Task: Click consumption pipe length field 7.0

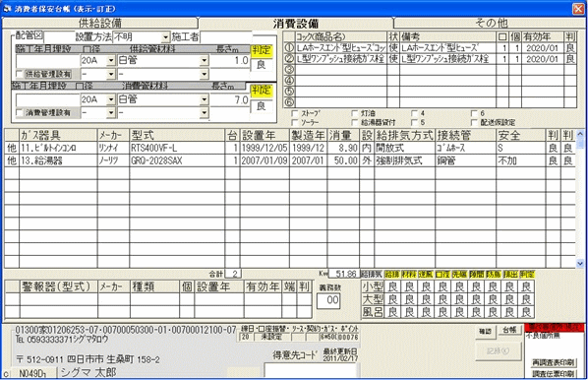Action: point(230,99)
